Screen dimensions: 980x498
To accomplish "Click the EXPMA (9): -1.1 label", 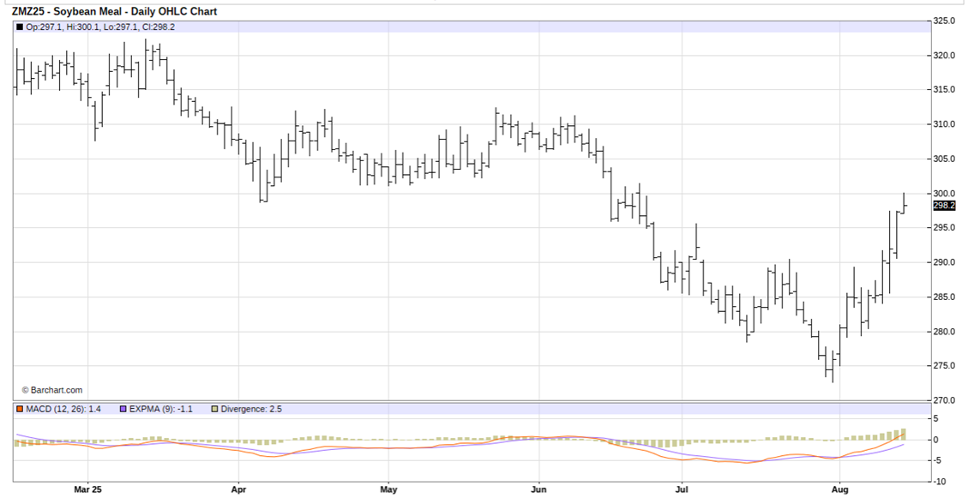I will point(160,409).
